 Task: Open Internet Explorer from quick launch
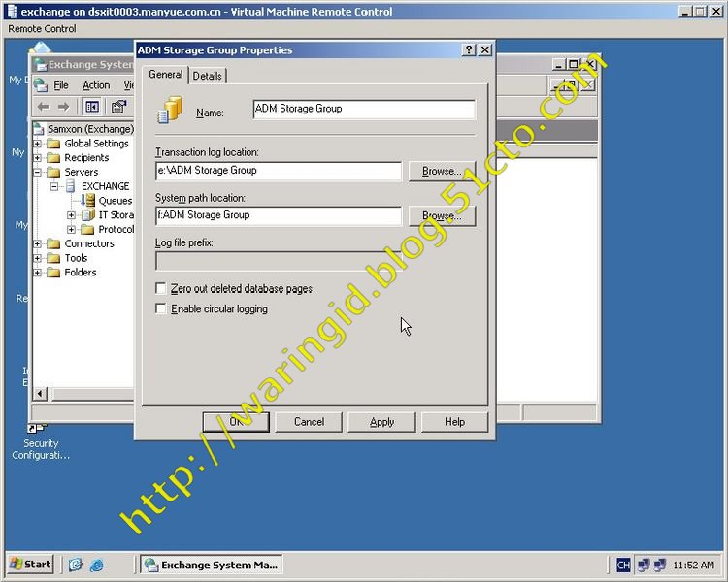pyautogui.click(x=97, y=565)
